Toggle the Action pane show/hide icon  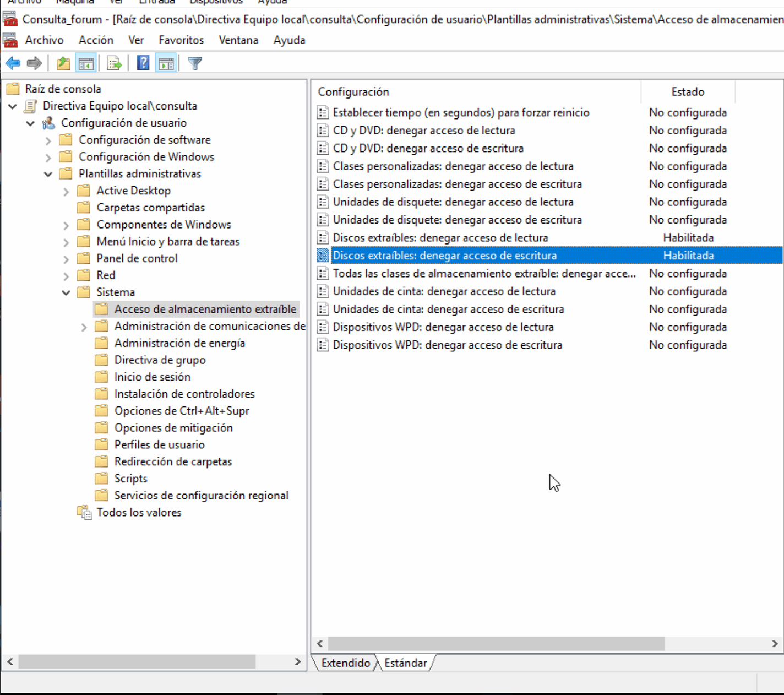click(x=166, y=64)
